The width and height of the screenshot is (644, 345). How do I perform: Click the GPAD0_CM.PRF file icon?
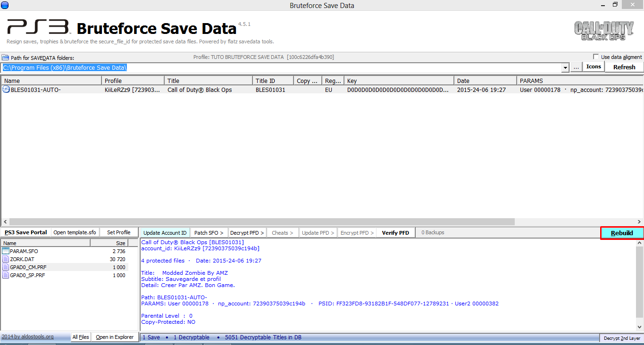point(6,267)
